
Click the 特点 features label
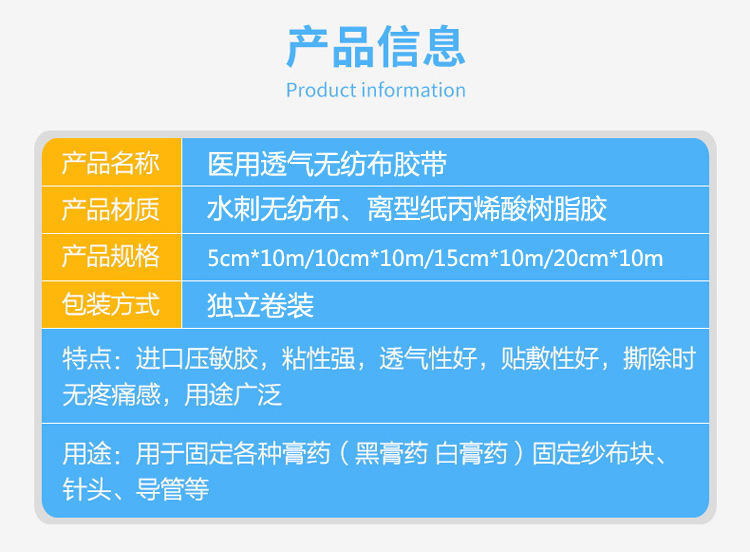point(86,359)
